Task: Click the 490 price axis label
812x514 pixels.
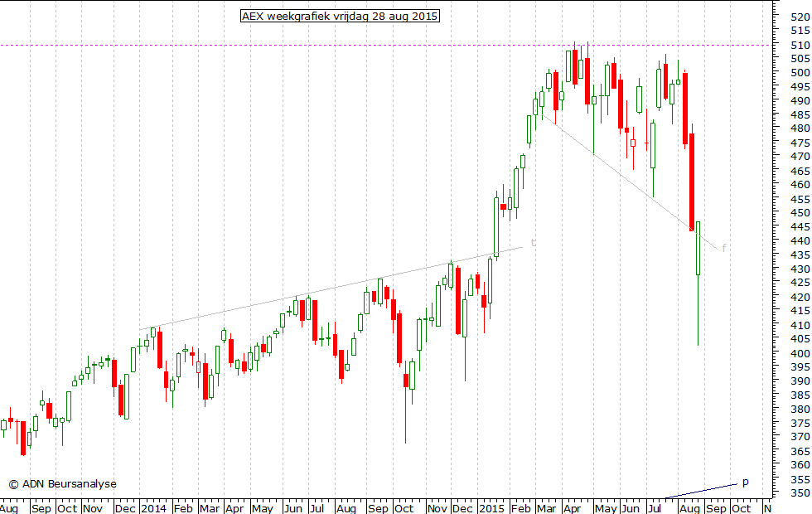Action: coord(800,100)
